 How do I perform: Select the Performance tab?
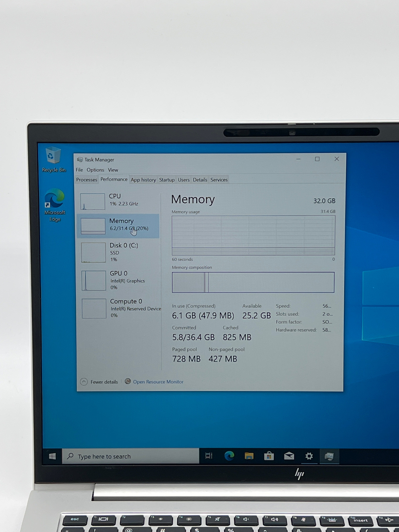114,179
